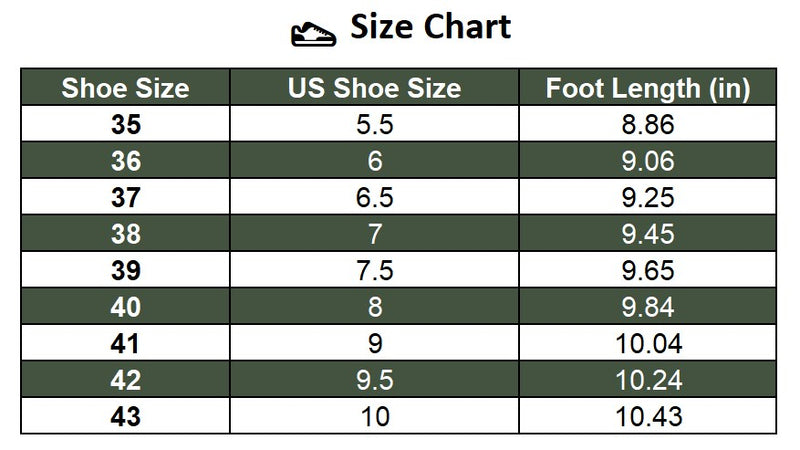Image resolution: width=800 pixels, height=450 pixels.
Task: Select the US size 7.5 cell
Action: point(374,270)
